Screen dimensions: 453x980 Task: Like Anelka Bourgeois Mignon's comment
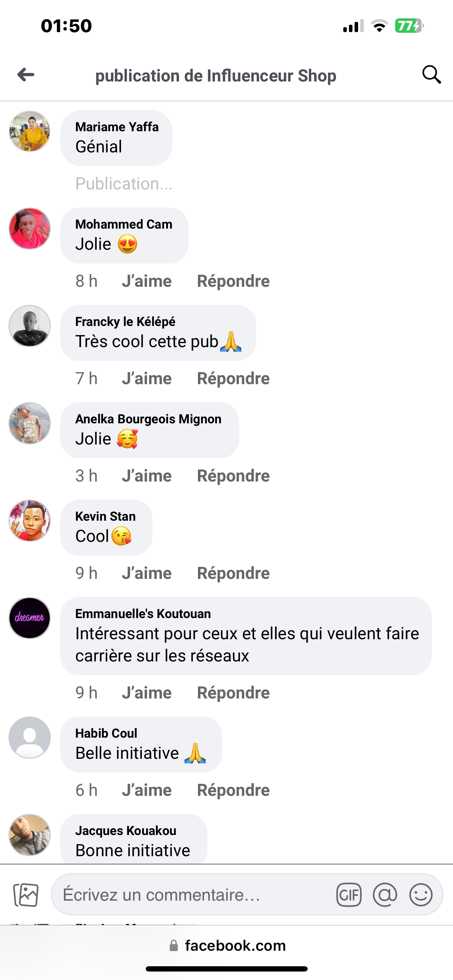pos(146,476)
